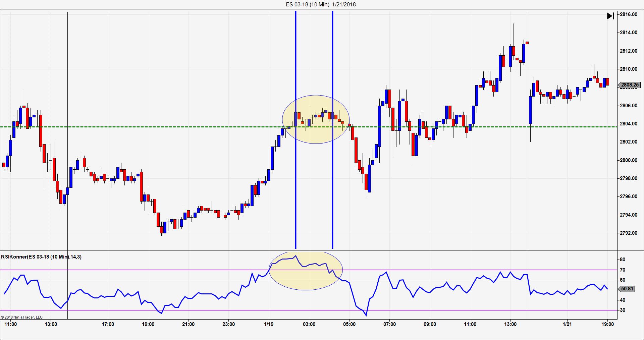Viewport: 644px width, 340px height.
Task: Click the 19:00 label at far right of axis
Action: coord(607,324)
